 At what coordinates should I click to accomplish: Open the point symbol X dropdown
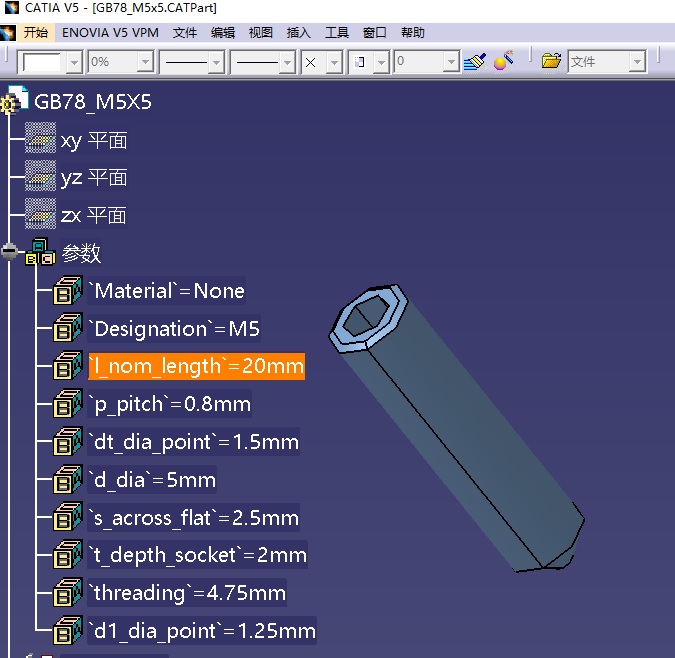tap(334, 62)
